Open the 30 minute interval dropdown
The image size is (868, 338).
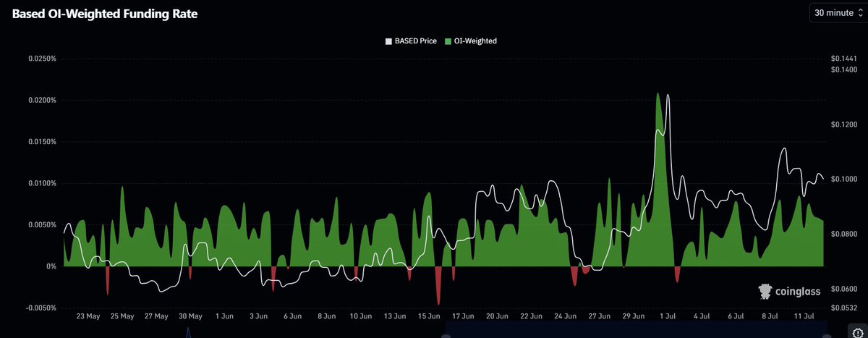tap(838, 13)
